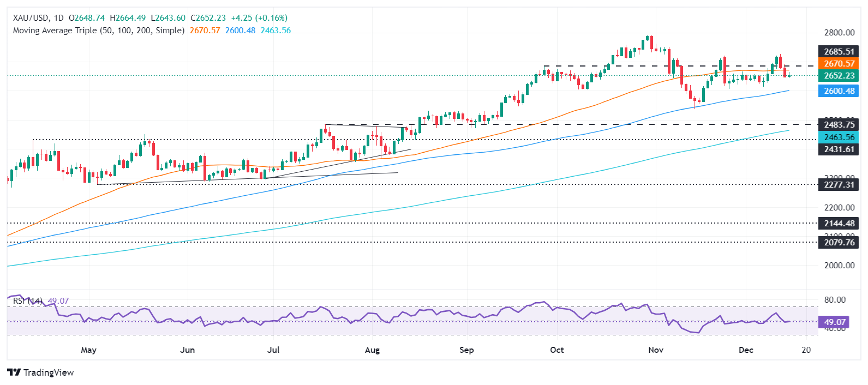Click the Dec marker on the time axis
868x385 pixels.
point(746,350)
